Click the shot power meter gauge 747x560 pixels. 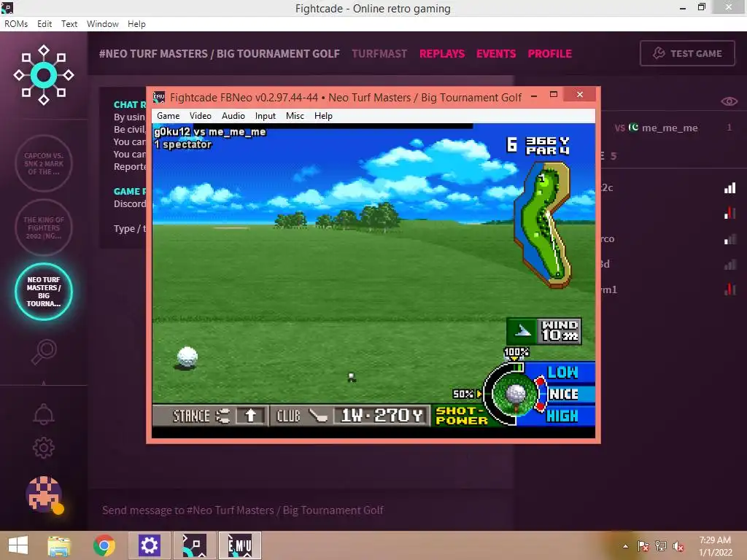tap(516, 394)
